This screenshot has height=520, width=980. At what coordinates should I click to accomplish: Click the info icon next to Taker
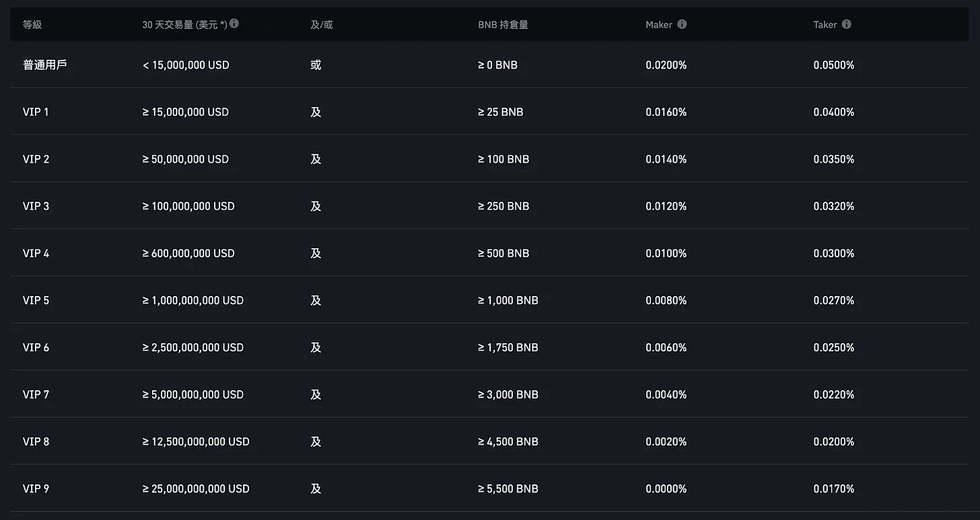(847, 24)
